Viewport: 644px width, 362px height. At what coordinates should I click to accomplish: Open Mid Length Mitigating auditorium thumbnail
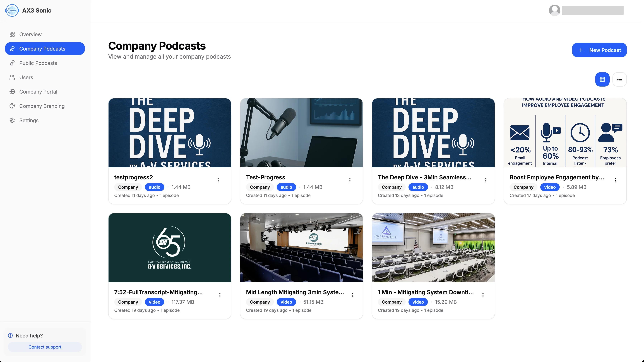pos(301,248)
